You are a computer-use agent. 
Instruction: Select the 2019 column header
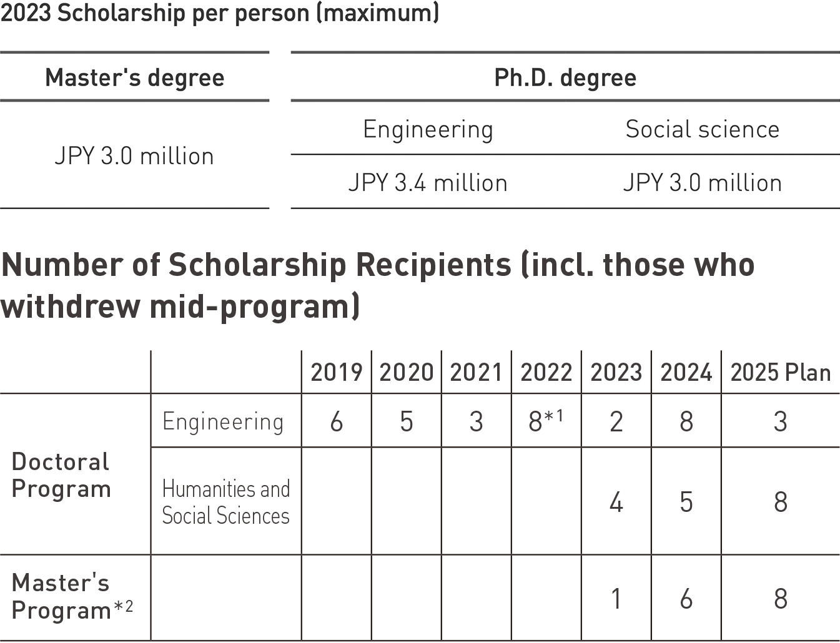coord(337,373)
